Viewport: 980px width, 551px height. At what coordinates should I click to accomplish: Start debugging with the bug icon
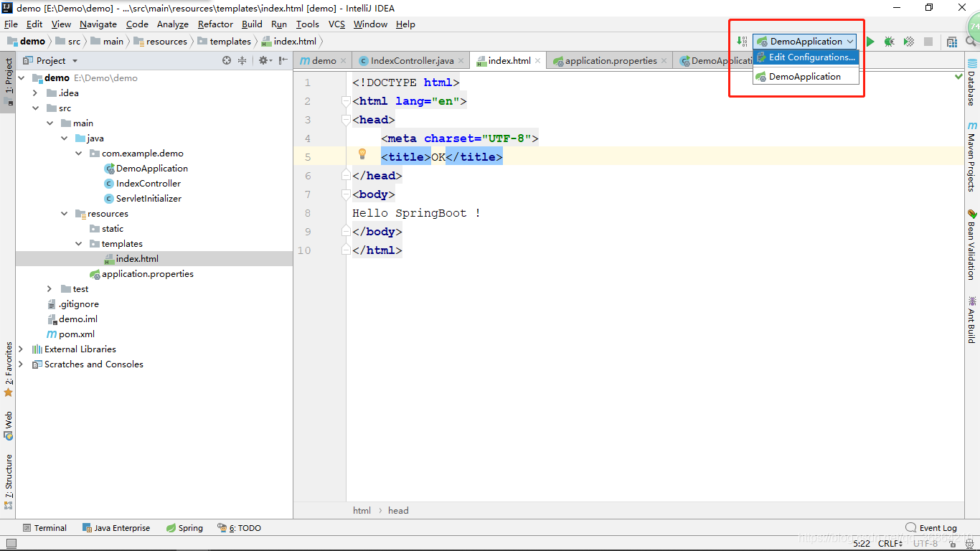coord(889,42)
